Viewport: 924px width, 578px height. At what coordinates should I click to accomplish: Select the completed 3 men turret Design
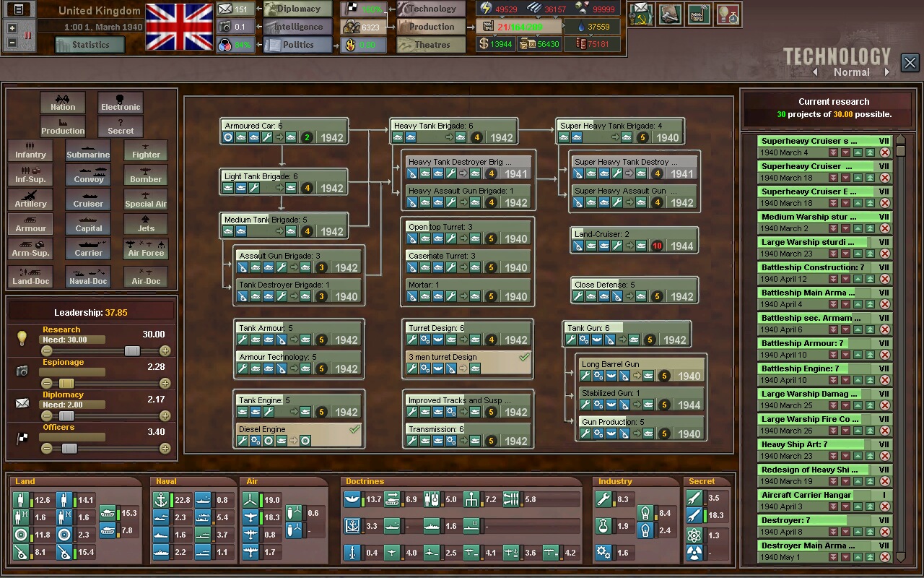[x=468, y=363]
